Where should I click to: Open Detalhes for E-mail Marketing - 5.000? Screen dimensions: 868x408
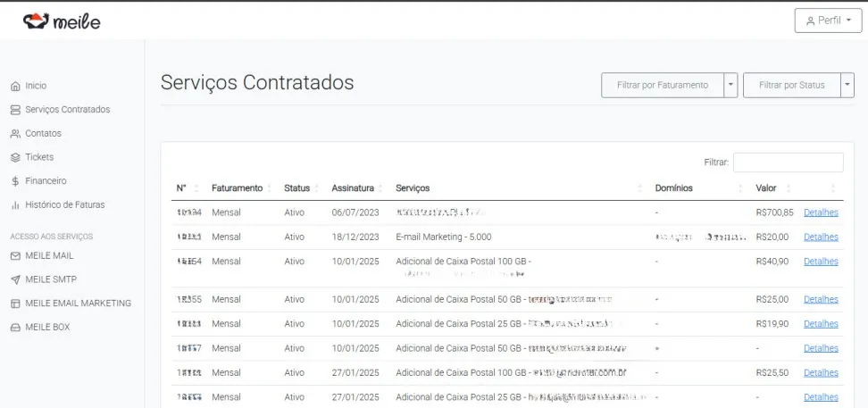click(x=821, y=237)
